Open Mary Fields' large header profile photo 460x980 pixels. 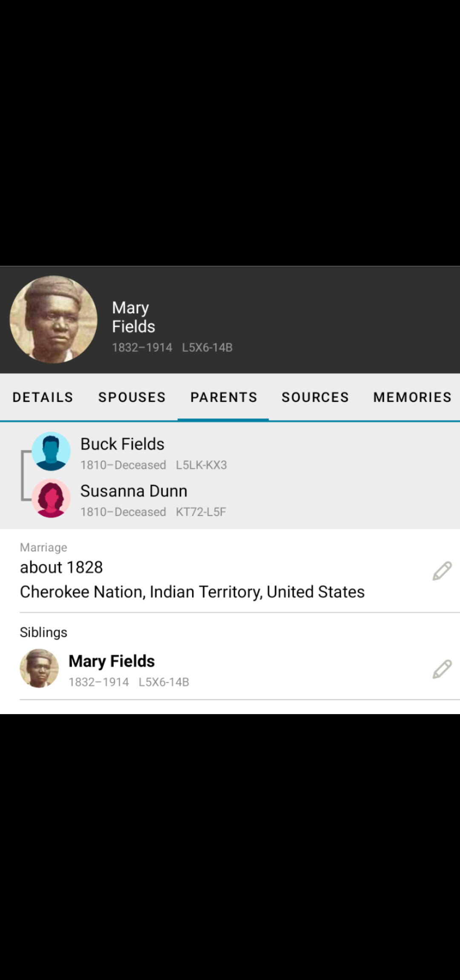coord(54,320)
